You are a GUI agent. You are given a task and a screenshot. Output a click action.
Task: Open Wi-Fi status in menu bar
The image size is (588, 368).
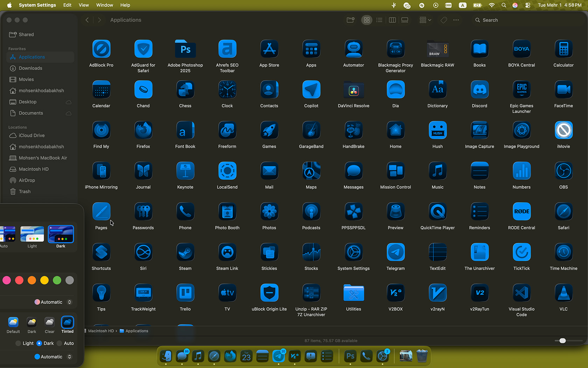(x=492, y=5)
